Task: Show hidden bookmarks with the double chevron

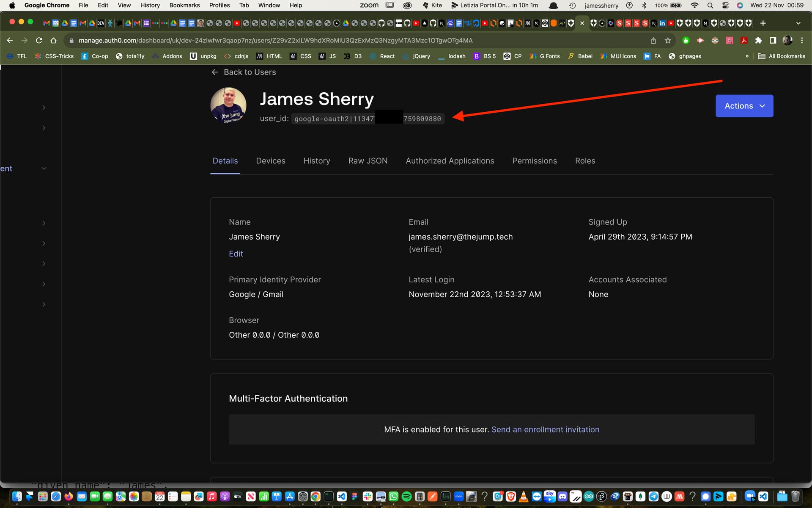Action: (747, 56)
